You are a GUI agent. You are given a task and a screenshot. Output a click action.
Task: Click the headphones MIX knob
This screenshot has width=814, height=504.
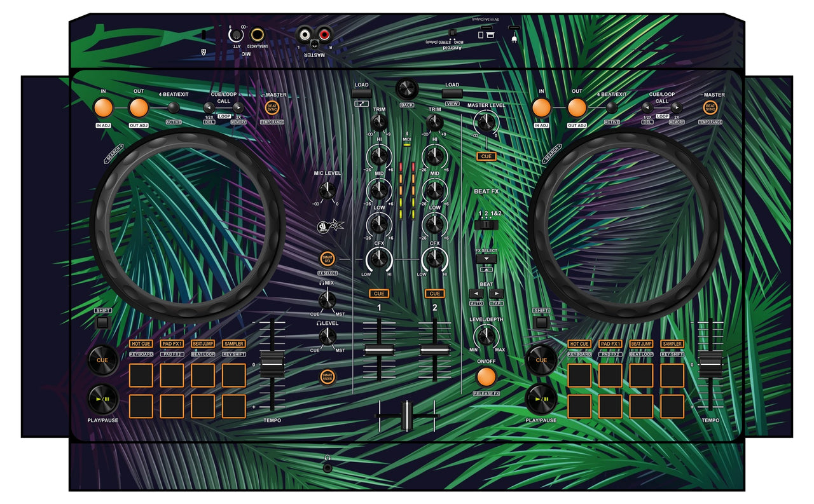(x=328, y=299)
